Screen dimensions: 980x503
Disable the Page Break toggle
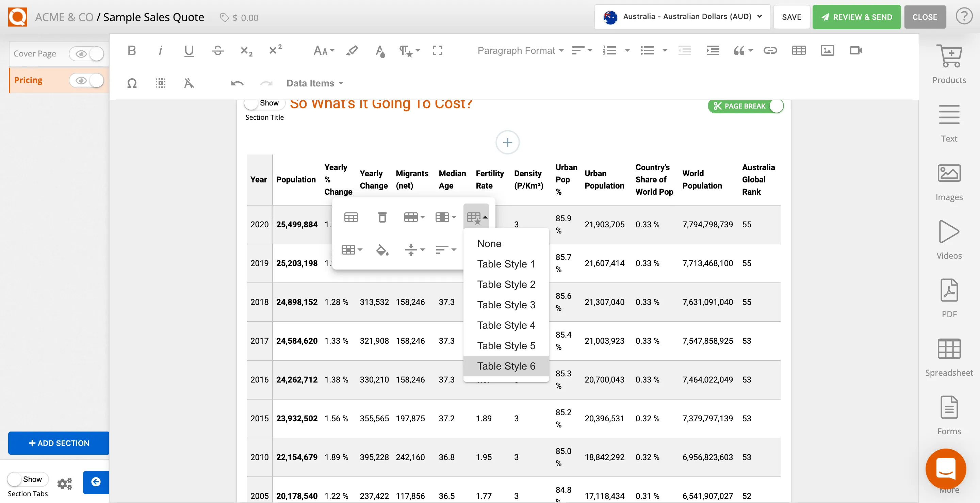click(x=777, y=106)
